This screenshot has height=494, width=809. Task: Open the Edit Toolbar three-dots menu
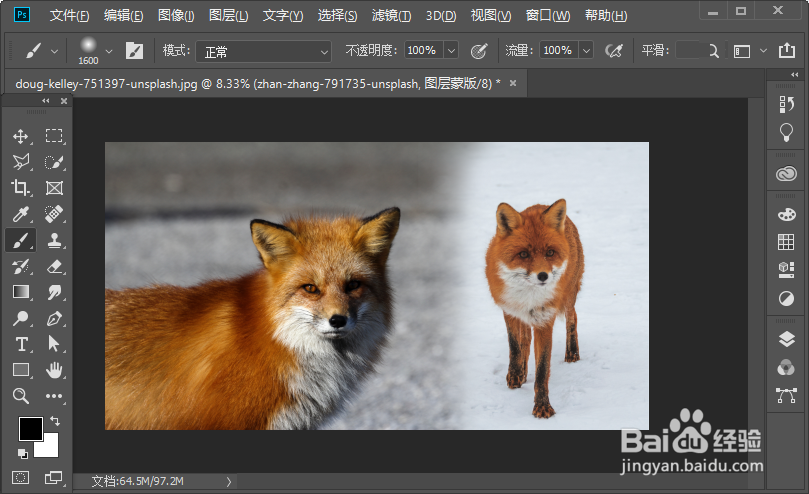[54, 396]
